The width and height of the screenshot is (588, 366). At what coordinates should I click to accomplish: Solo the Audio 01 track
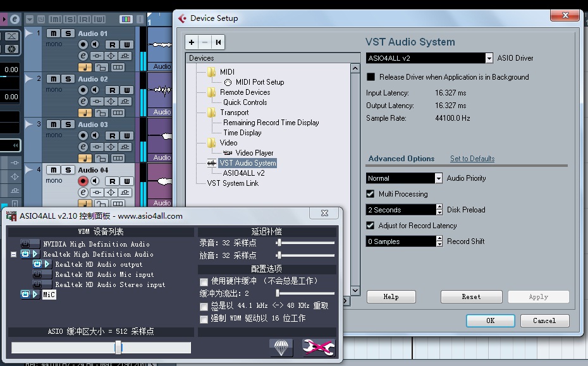pos(68,34)
